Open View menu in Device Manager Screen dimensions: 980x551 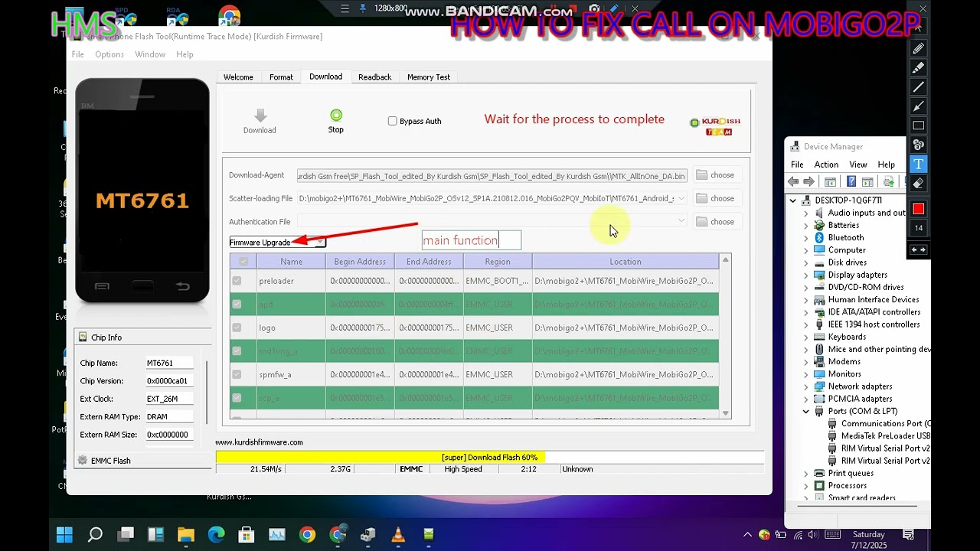(x=858, y=165)
